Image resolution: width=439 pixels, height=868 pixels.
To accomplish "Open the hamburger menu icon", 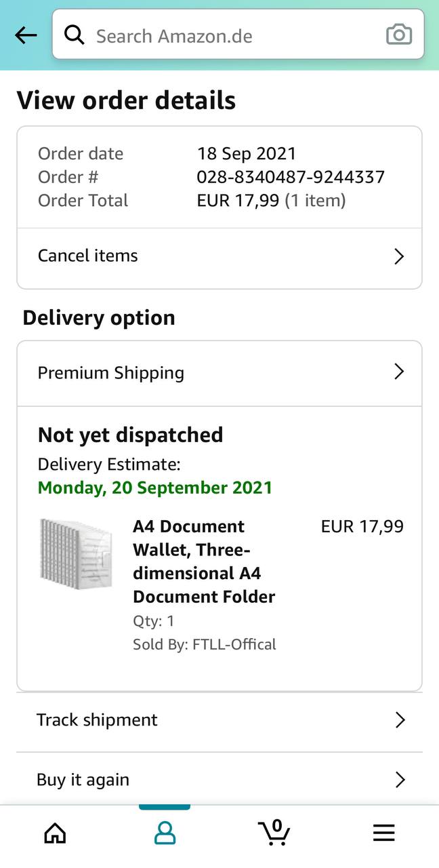I will click(x=383, y=833).
